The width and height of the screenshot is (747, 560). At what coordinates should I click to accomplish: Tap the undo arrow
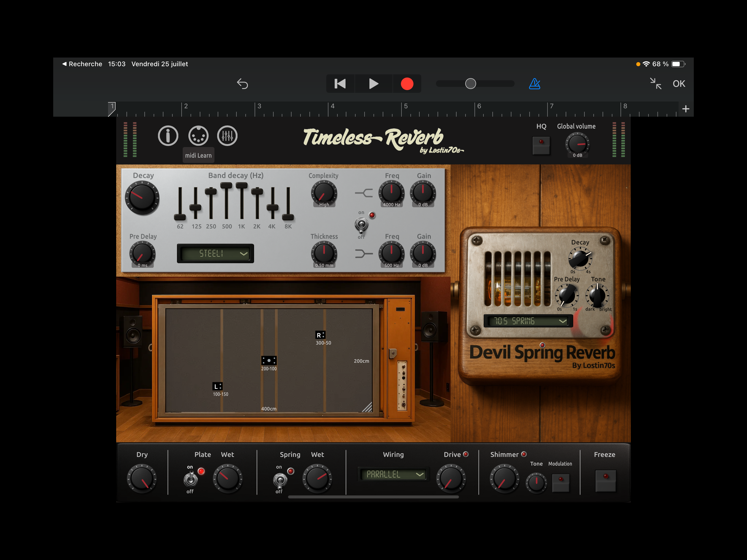242,83
